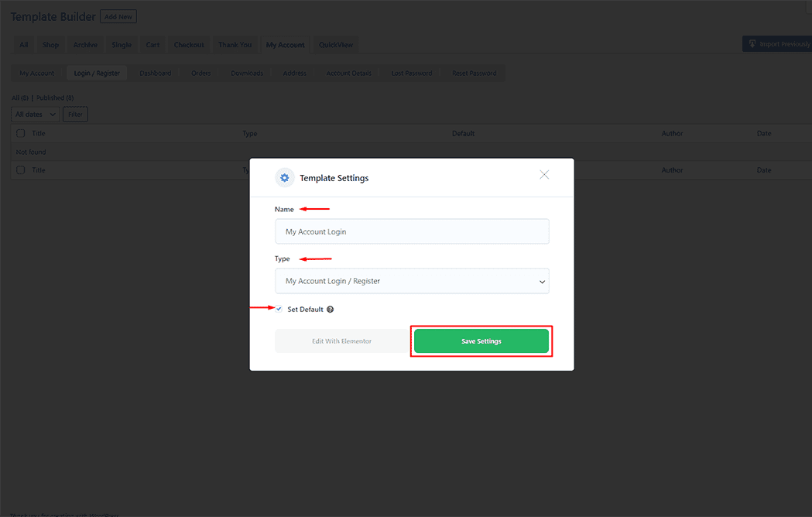Open the Type dropdown showing My Account Login / Register
812x517 pixels.
click(x=412, y=280)
